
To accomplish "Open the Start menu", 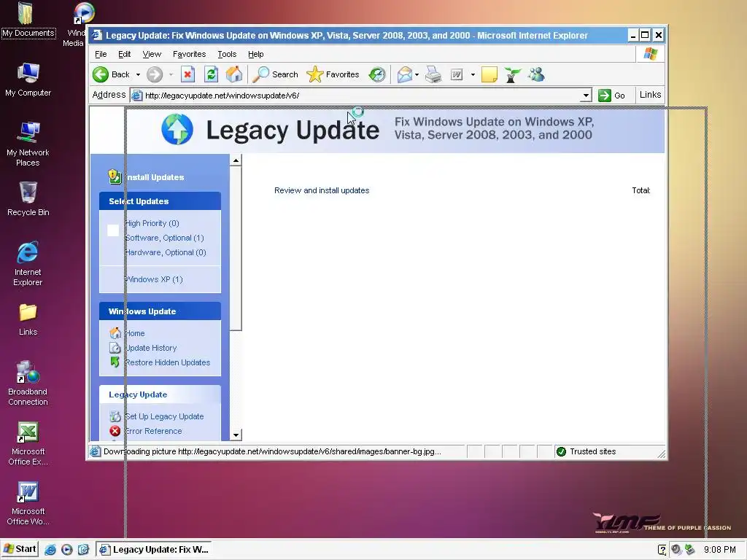I will pos(20,549).
